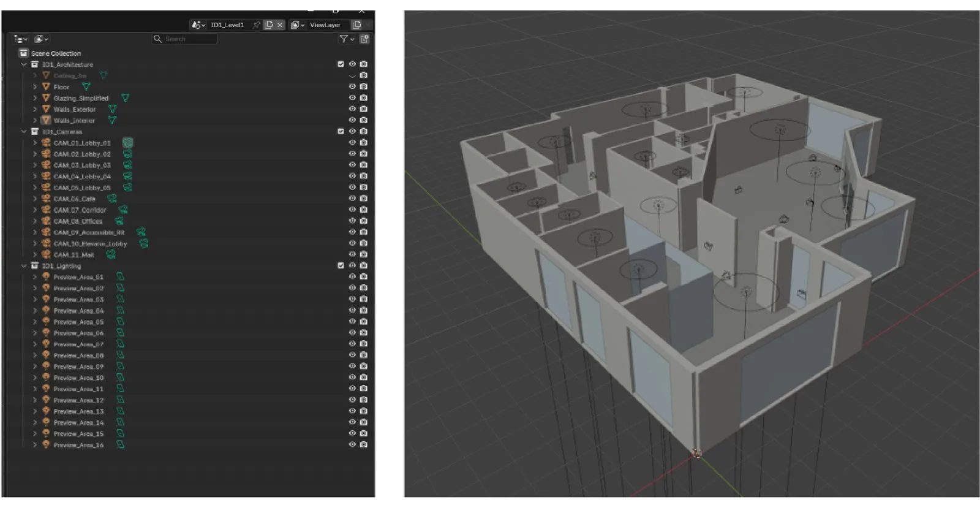Click the 3D cursor at building corner
980x513 pixels.
696,454
